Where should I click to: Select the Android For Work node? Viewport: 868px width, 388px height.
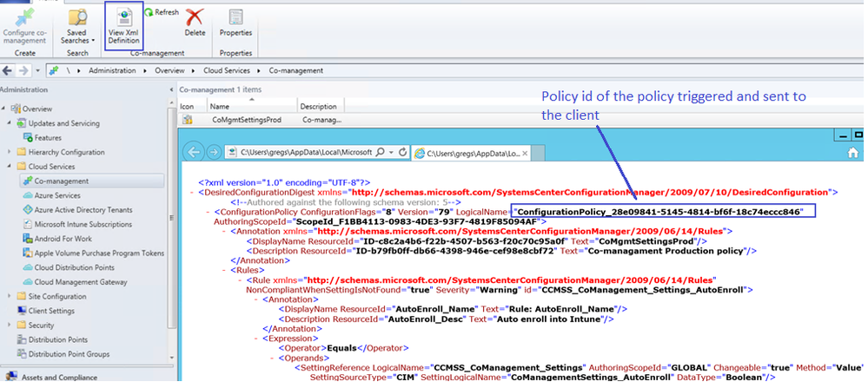pyautogui.click(x=63, y=239)
